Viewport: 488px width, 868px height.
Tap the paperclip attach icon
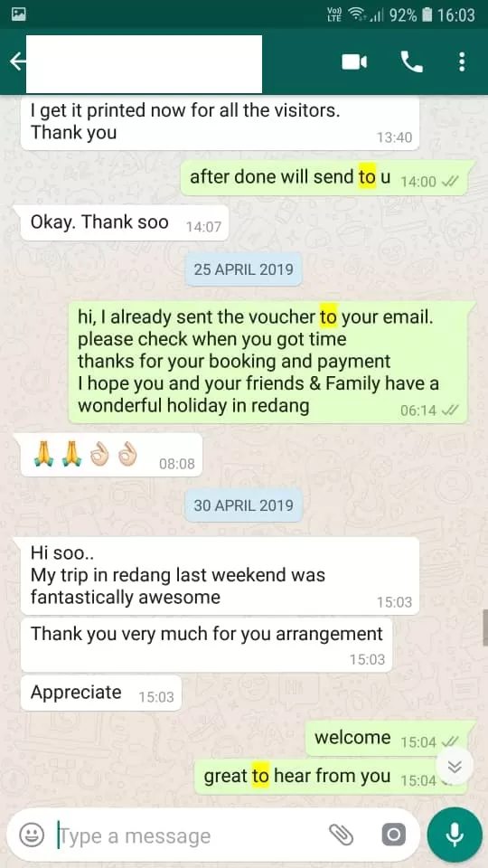341,835
